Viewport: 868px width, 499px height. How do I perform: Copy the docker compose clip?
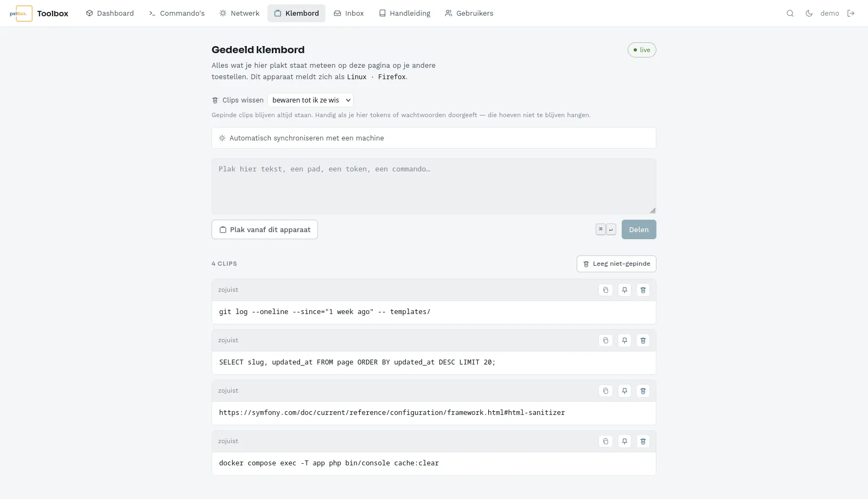coord(605,442)
